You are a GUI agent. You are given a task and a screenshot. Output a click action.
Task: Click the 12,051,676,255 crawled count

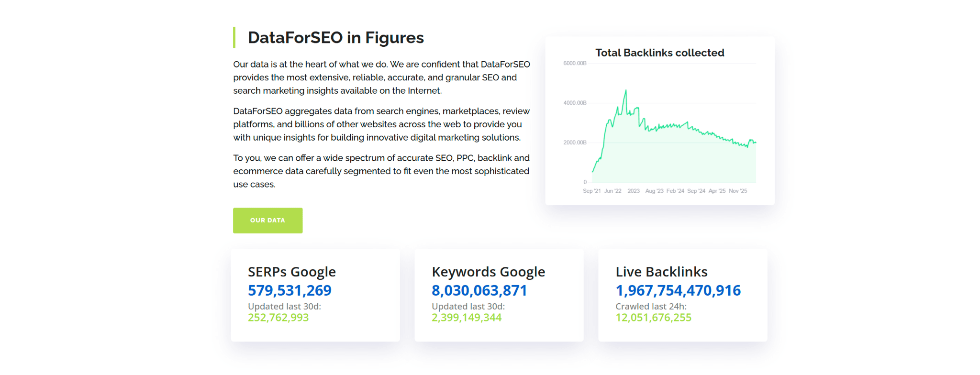[653, 318]
